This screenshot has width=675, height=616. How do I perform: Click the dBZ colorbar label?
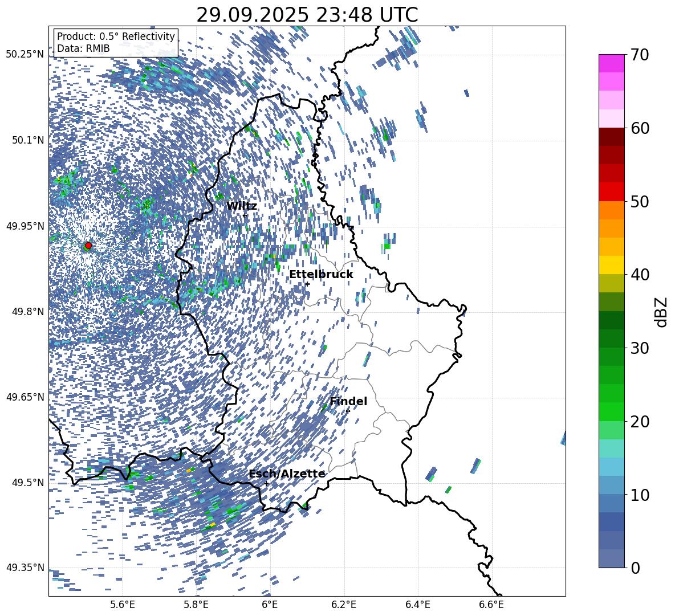(x=662, y=312)
